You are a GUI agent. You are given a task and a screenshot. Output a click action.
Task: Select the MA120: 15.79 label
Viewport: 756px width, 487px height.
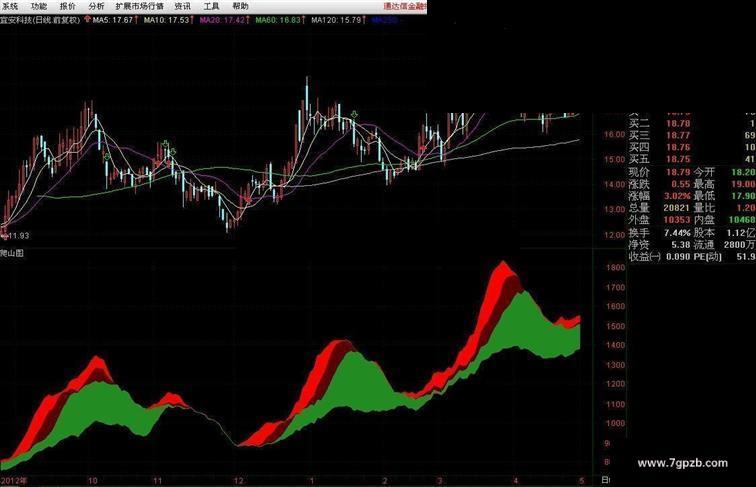pos(336,20)
